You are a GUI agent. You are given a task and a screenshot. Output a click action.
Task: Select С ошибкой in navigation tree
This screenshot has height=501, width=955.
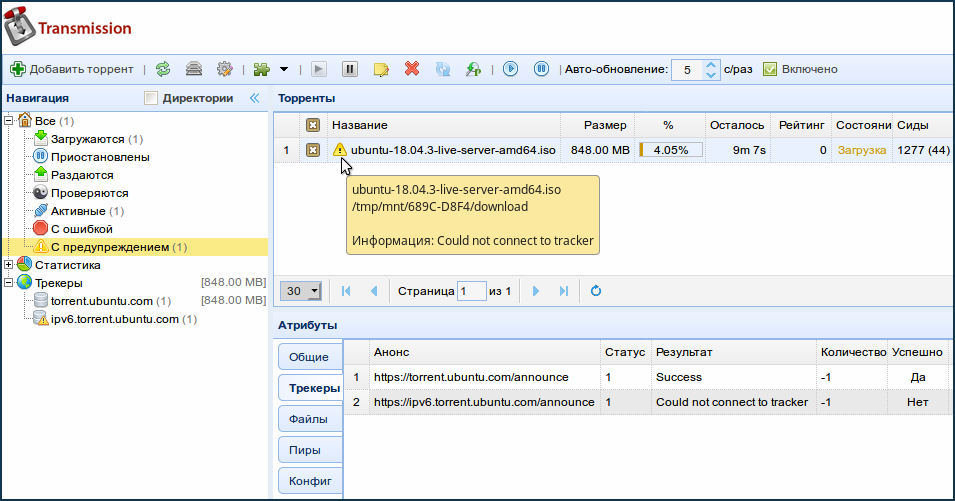pos(74,229)
